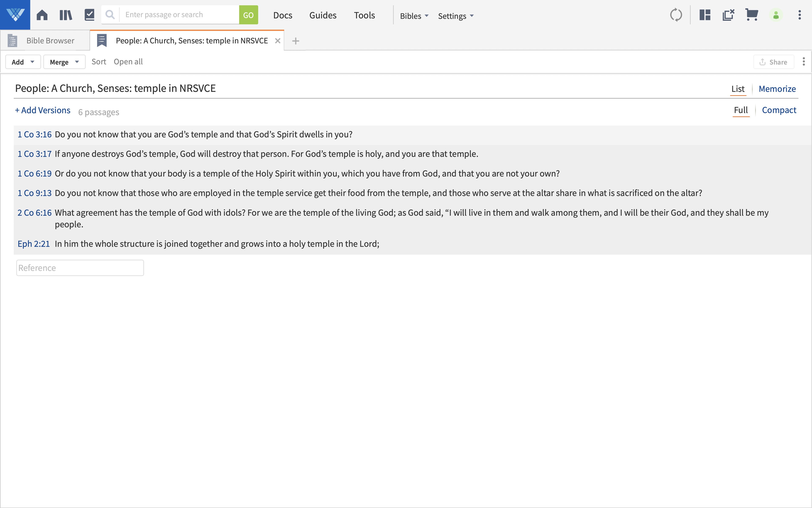
Task: Open the main application kebab menu
Action: pyautogui.click(x=800, y=15)
